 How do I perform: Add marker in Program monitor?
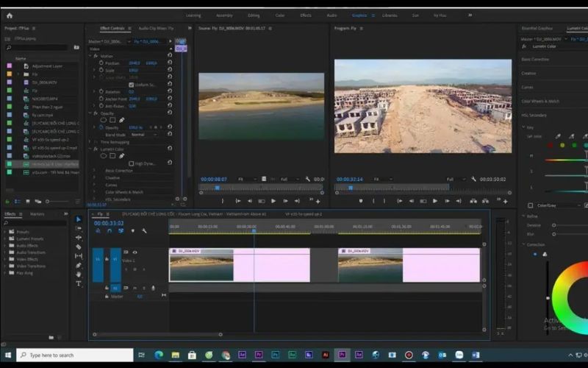pyautogui.click(x=361, y=201)
